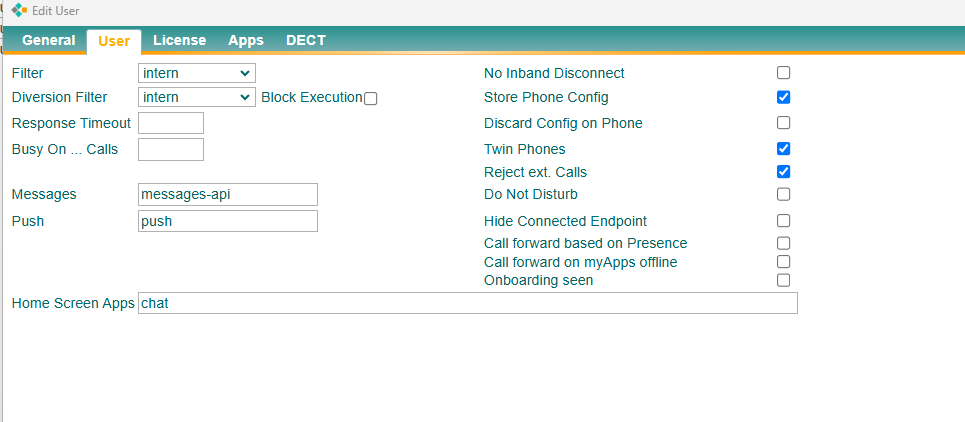The image size is (965, 422).
Task: Click the Home Screen Apps field
Action: coord(468,303)
